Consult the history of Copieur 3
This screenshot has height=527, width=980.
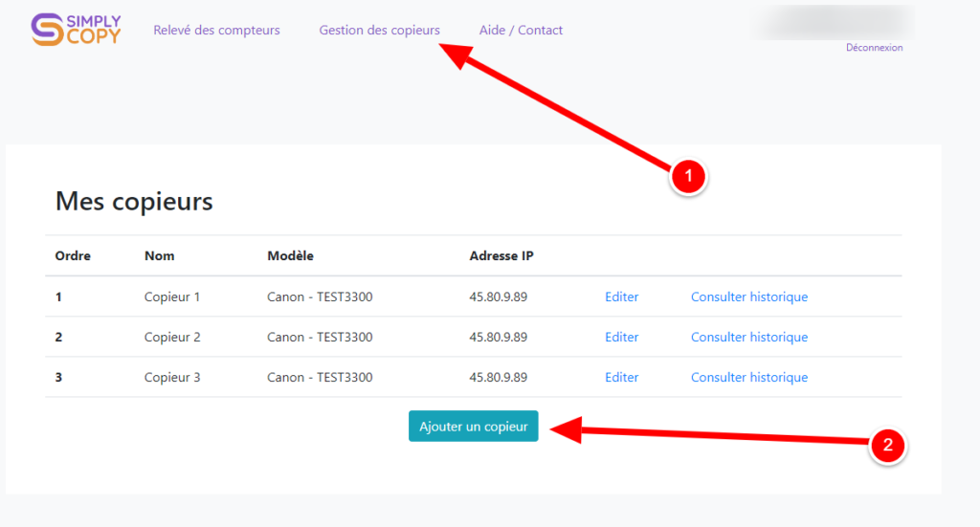(749, 377)
